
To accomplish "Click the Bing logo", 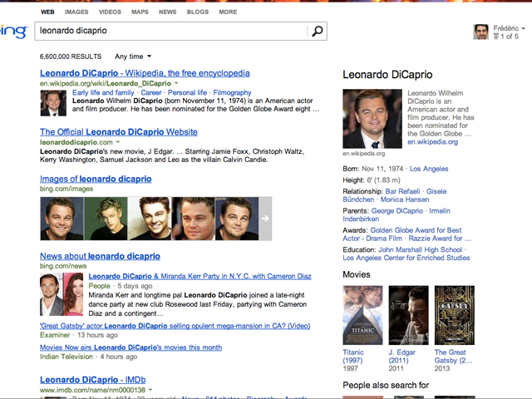I will 13,32.
